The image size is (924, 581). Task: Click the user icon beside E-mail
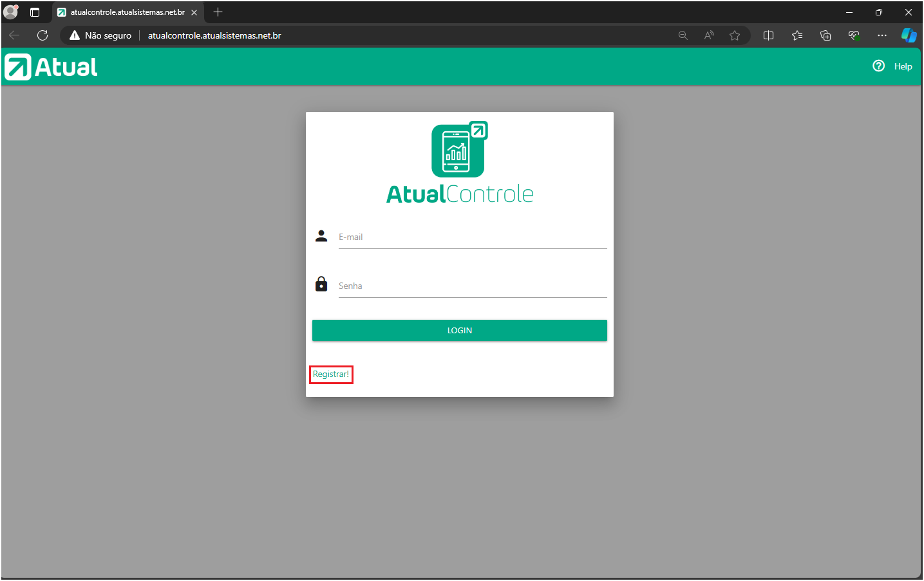pyautogui.click(x=321, y=236)
